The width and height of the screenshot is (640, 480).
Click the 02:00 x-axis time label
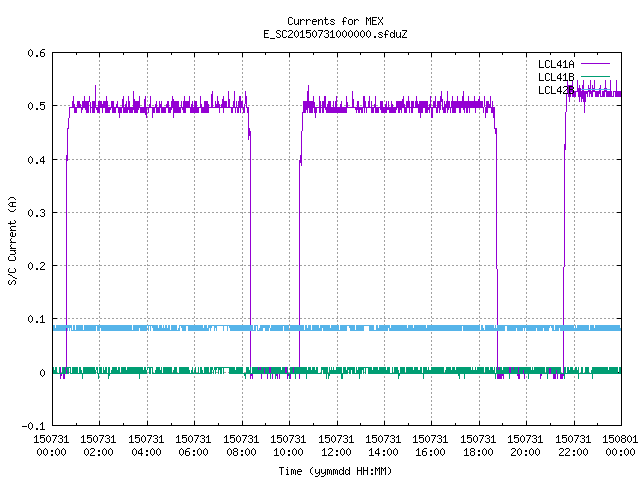pyautogui.click(x=98, y=452)
